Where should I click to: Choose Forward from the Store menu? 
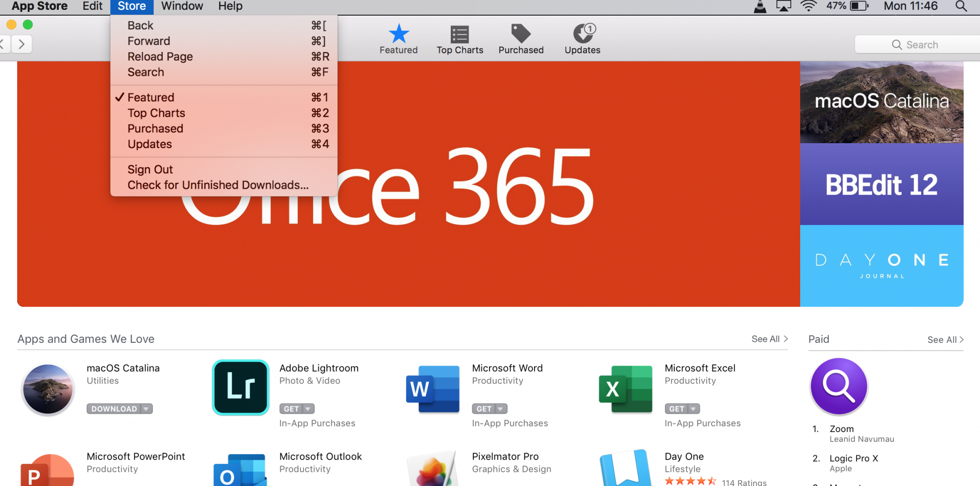click(x=224, y=41)
